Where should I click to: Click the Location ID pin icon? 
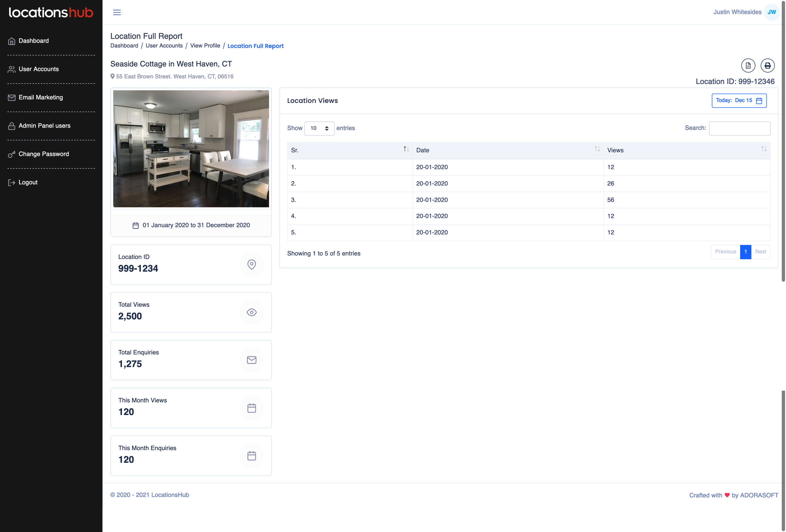[x=251, y=264]
